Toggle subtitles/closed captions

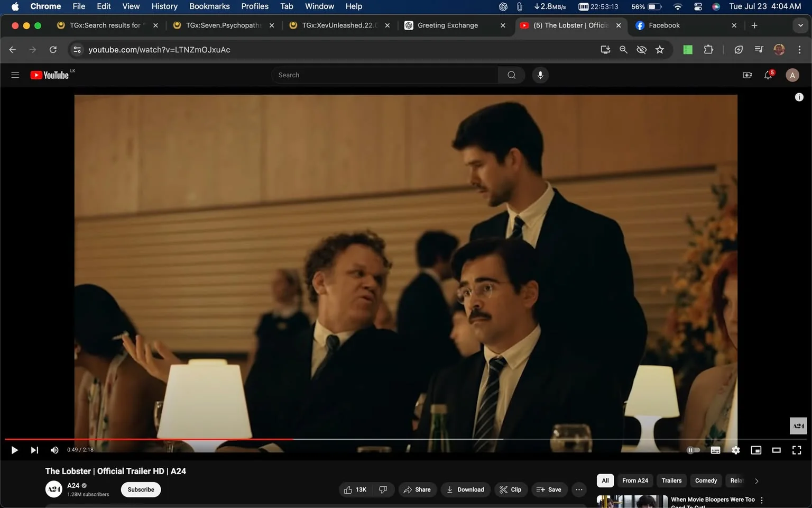pyautogui.click(x=715, y=450)
